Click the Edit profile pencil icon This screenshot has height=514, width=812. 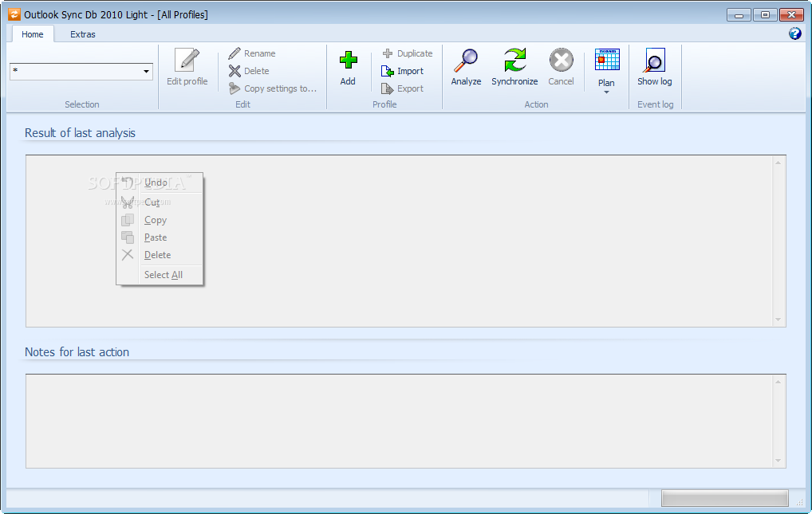[187, 60]
